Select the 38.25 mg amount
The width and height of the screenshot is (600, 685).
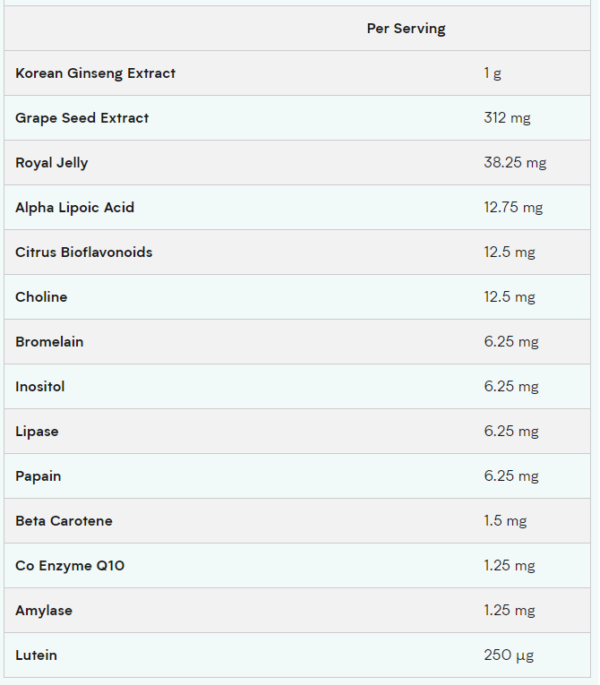(x=515, y=163)
